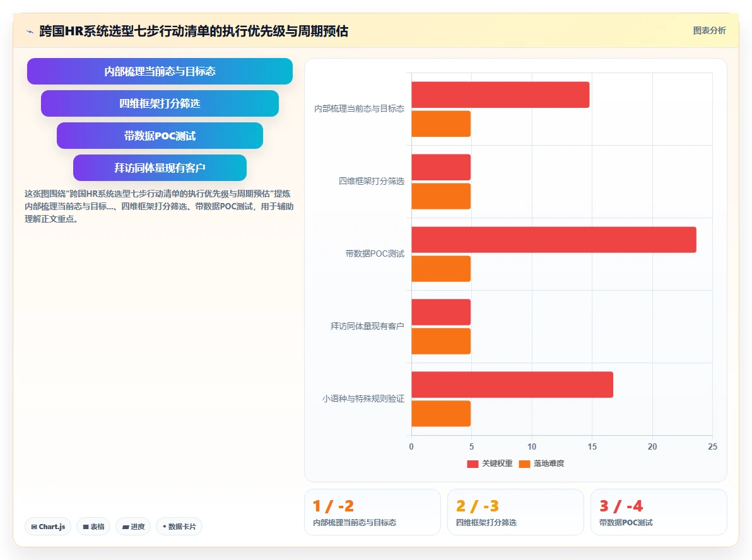Click the 进度 tag chip
The width and height of the screenshot is (752, 560).
133,527
